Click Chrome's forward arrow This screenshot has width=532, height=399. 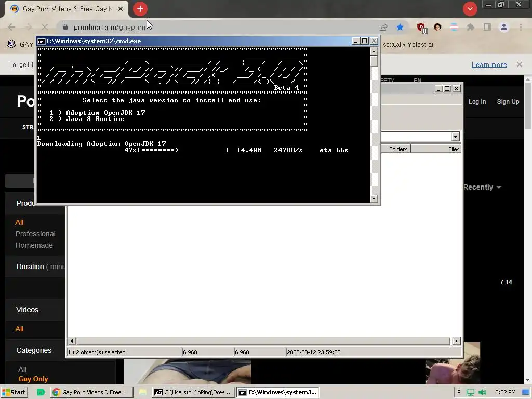pyautogui.click(x=28, y=27)
